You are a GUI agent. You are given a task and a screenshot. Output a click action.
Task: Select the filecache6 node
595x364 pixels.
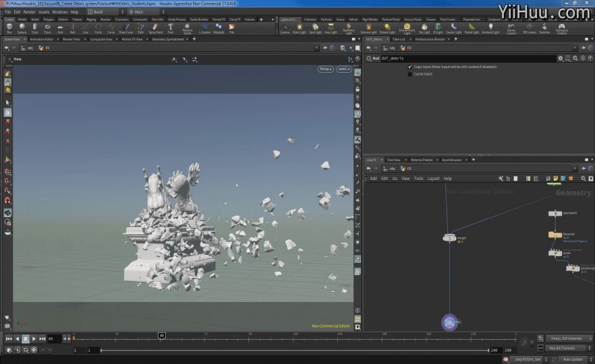pos(555,235)
